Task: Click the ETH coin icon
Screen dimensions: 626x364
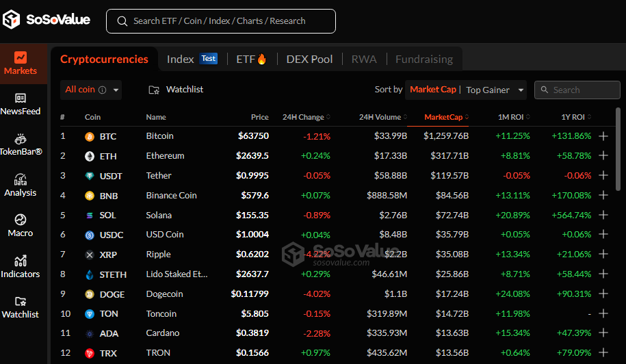Action: 90,156
